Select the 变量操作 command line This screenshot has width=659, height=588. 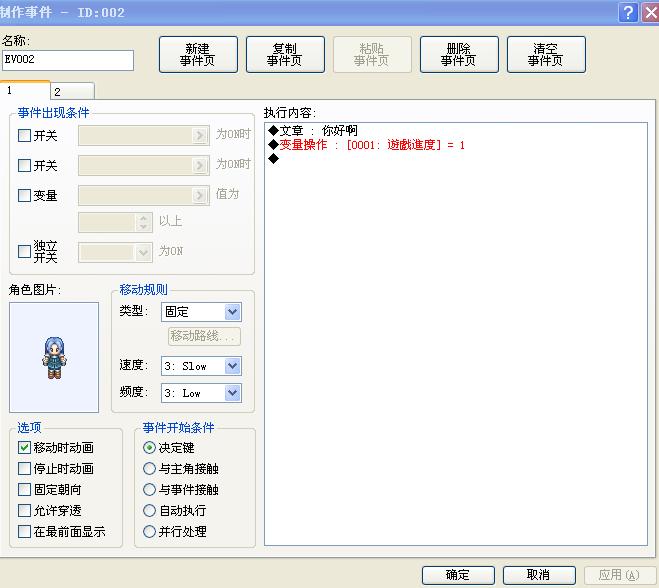(456, 145)
